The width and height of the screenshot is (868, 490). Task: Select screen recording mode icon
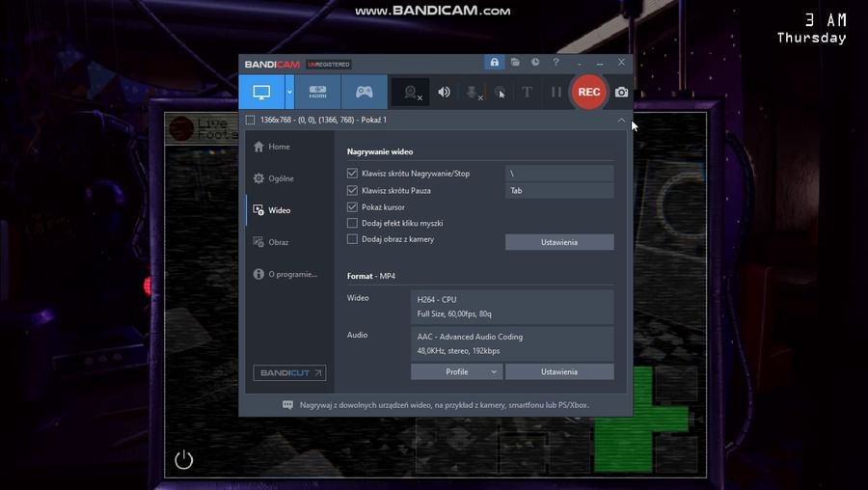pyautogui.click(x=261, y=92)
